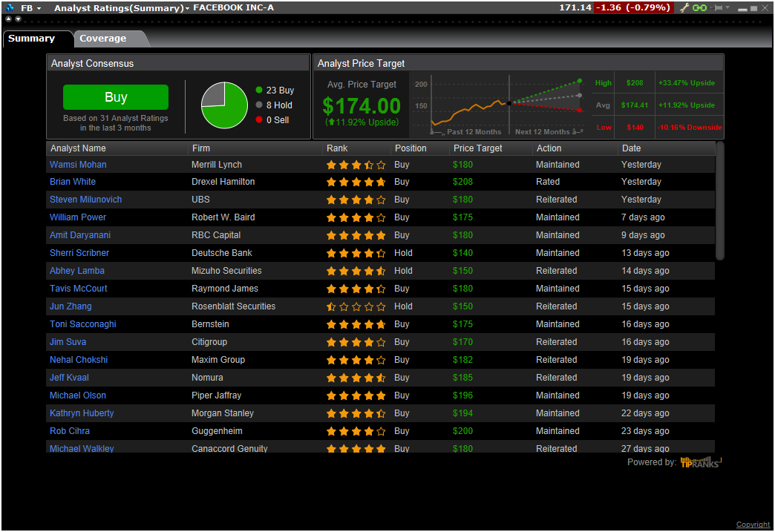Click the analyst consensus pie chart

click(x=224, y=105)
